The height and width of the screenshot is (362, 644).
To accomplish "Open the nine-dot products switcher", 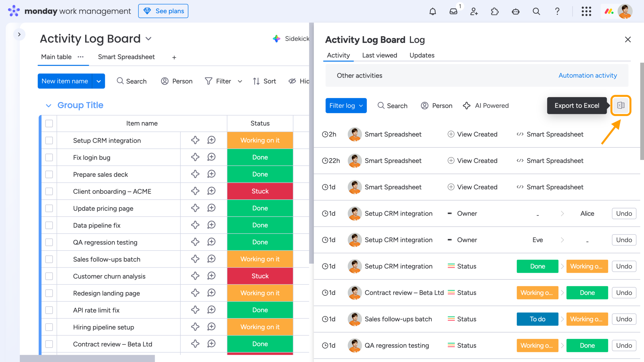I will click(586, 11).
